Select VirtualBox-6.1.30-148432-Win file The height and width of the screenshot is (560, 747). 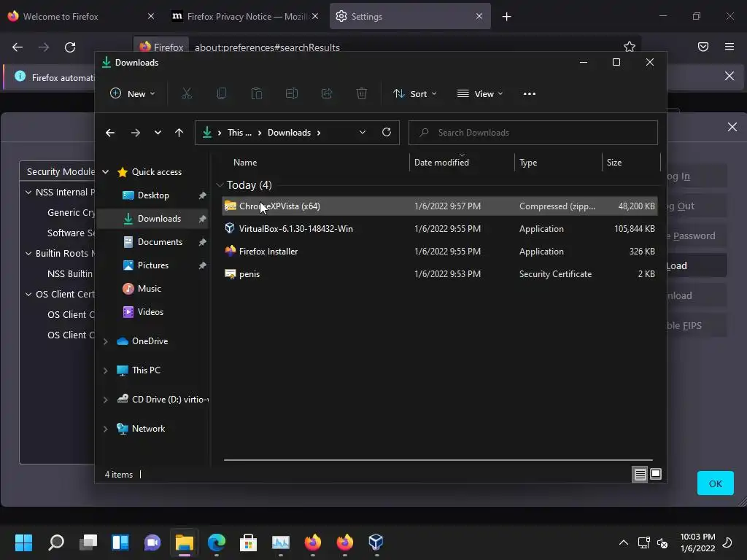click(439, 228)
